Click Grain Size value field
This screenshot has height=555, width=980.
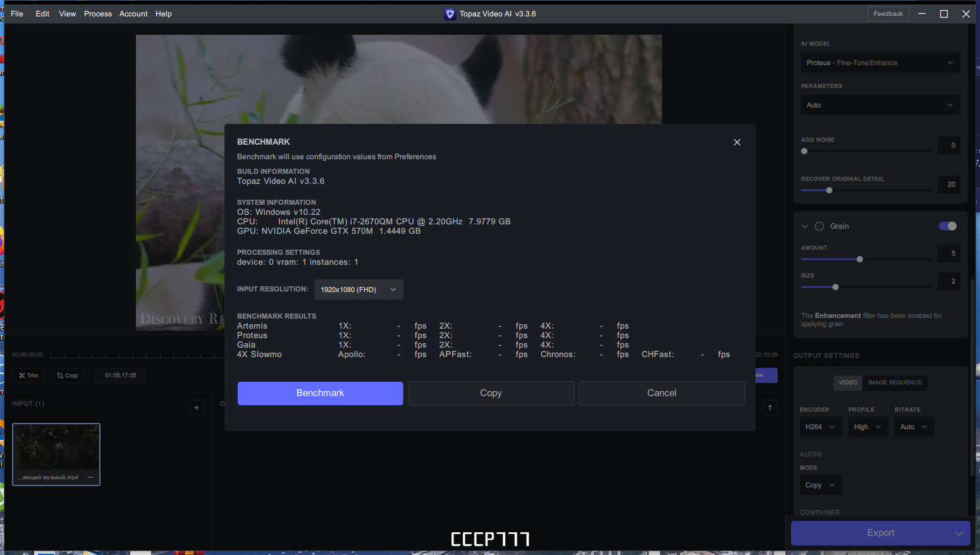(x=949, y=281)
